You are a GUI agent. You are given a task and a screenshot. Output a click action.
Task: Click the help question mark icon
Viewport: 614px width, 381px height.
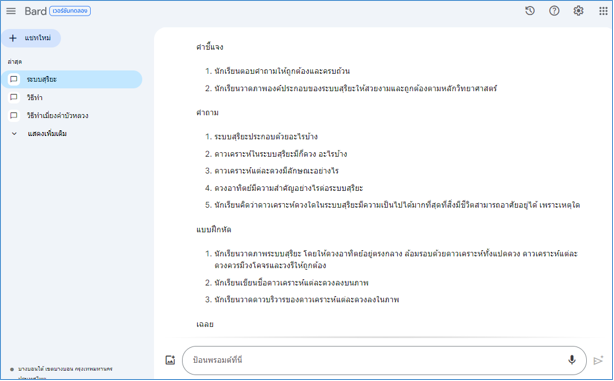pyautogui.click(x=554, y=11)
